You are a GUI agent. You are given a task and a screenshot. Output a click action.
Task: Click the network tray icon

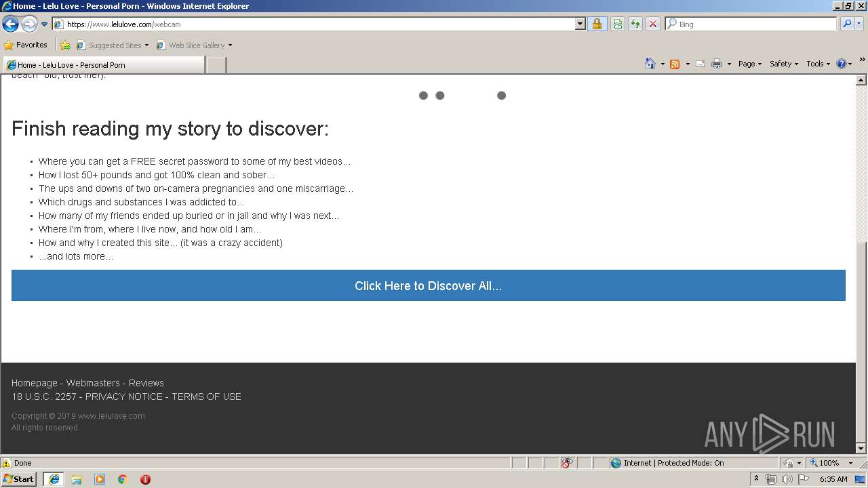click(x=771, y=479)
